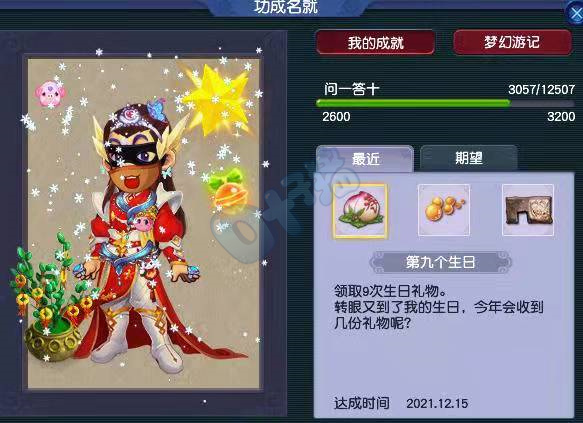Open the 梦幻游记 page

click(x=512, y=42)
